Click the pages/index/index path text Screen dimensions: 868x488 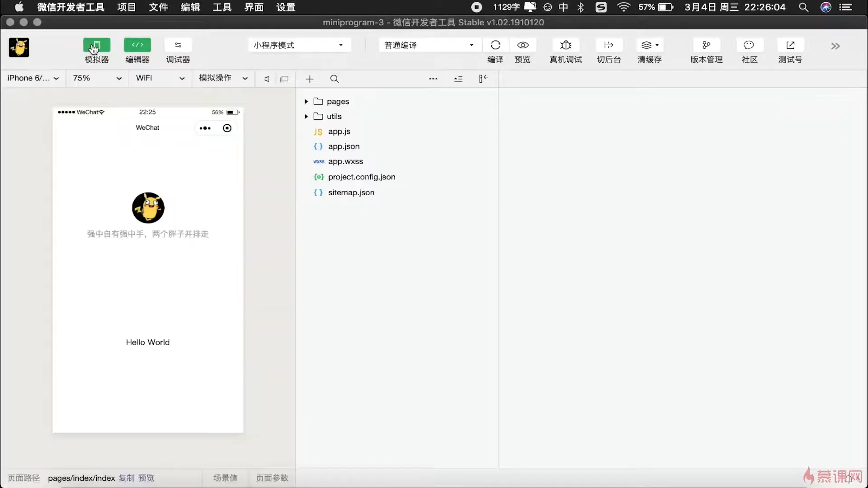[x=81, y=478]
